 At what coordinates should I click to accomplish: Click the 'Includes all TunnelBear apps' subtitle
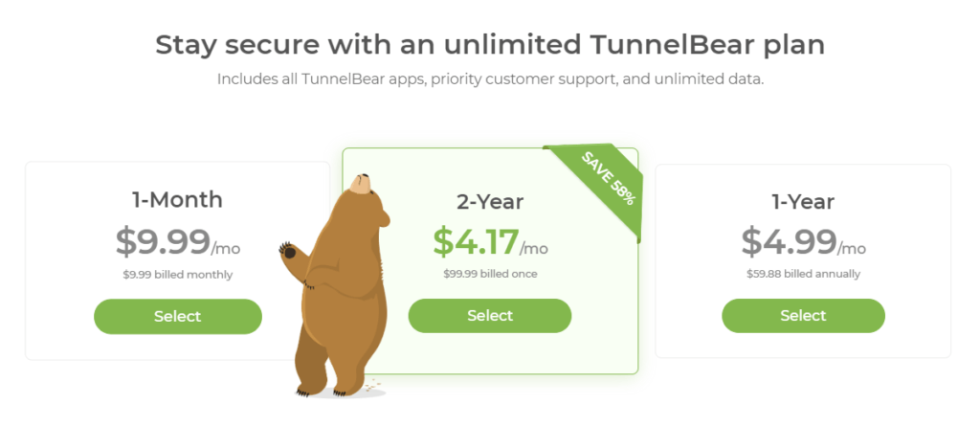pos(490,79)
